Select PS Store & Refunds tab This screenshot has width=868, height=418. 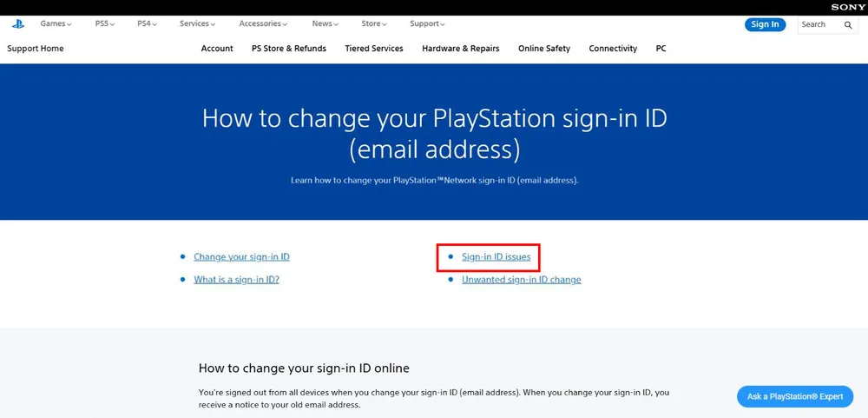pos(289,49)
